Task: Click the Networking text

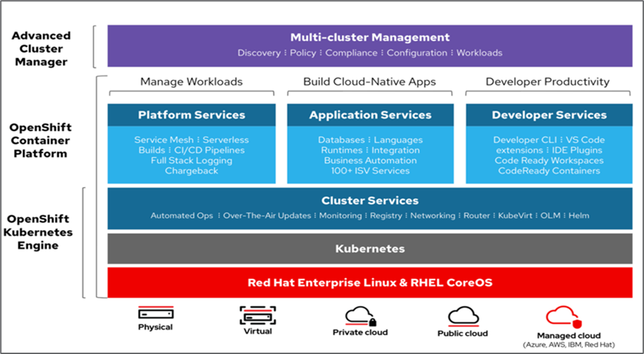Action: pyautogui.click(x=433, y=215)
